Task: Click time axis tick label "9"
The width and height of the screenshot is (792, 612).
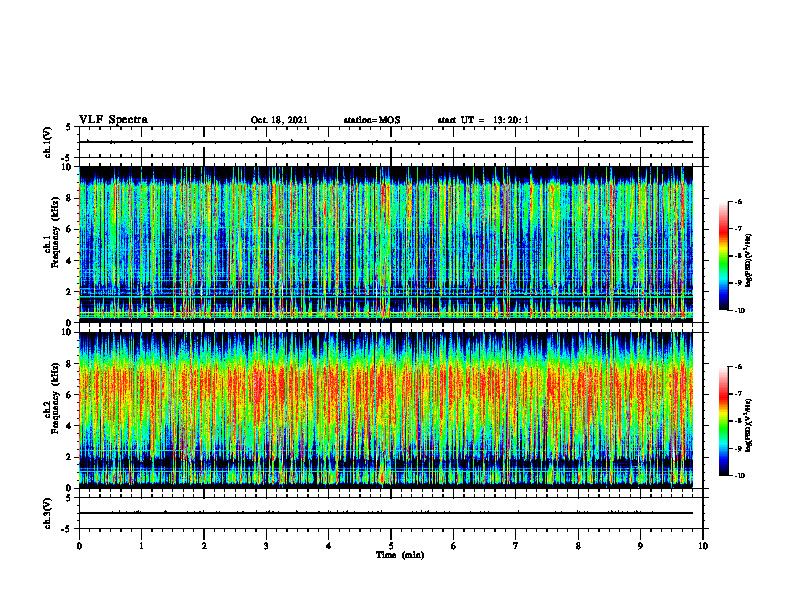Action: coord(640,546)
